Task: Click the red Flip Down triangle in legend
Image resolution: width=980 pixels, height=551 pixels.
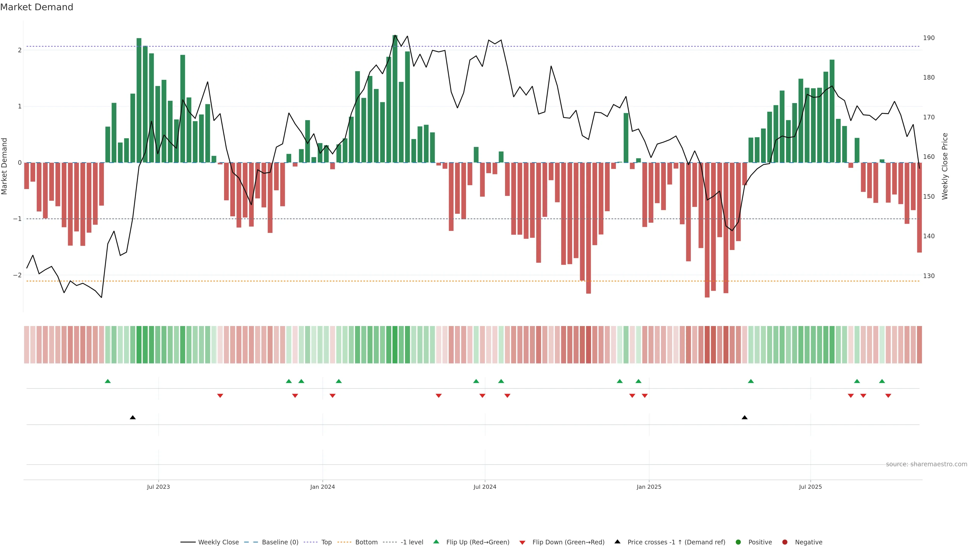Action: (522, 542)
